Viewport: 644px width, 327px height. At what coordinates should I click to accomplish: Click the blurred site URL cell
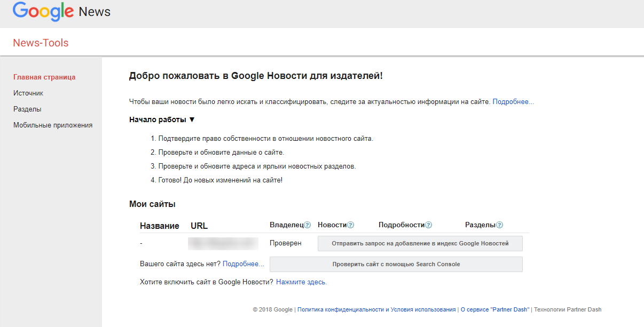click(223, 243)
